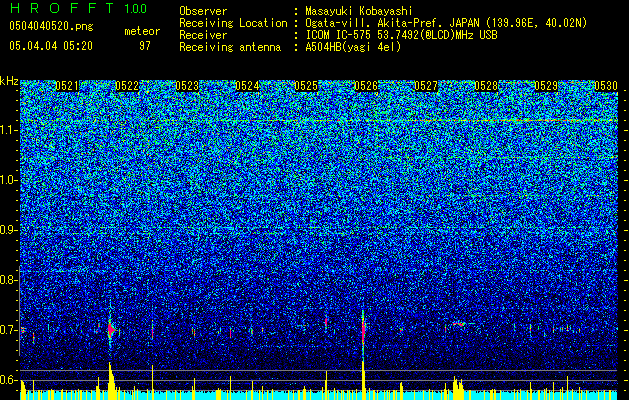Click the 0525 time marker
This screenshot has width=629, height=400.
306,86
